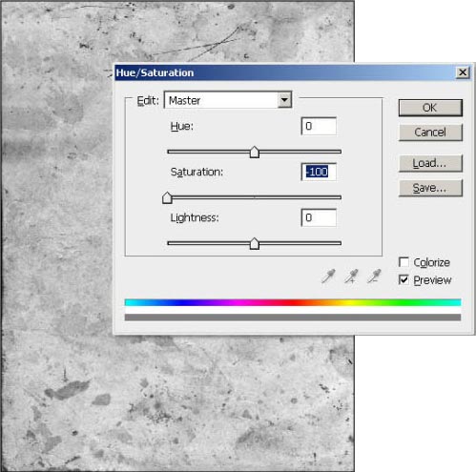Select the Add to Sample eyedropper
This screenshot has width=476, height=472.
pyautogui.click(x=351, y=276)
